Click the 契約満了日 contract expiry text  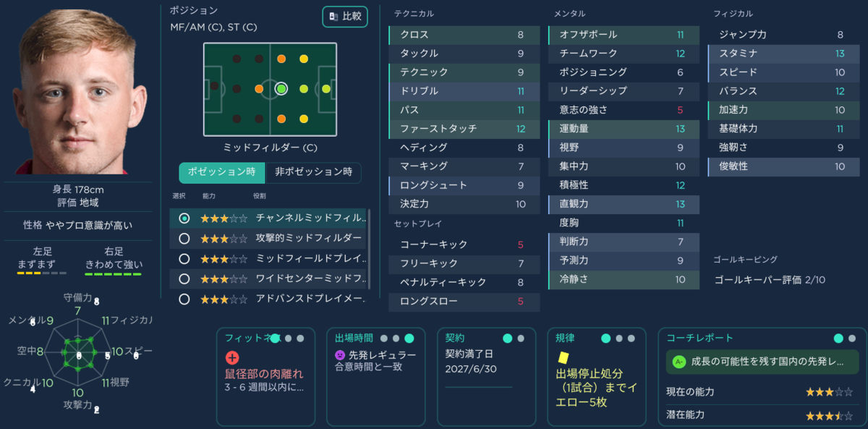point(469,354)
